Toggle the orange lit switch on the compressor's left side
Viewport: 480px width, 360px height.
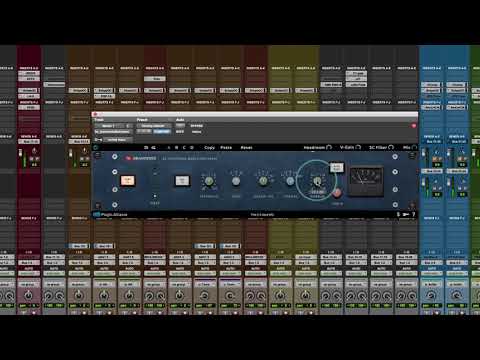128,180
